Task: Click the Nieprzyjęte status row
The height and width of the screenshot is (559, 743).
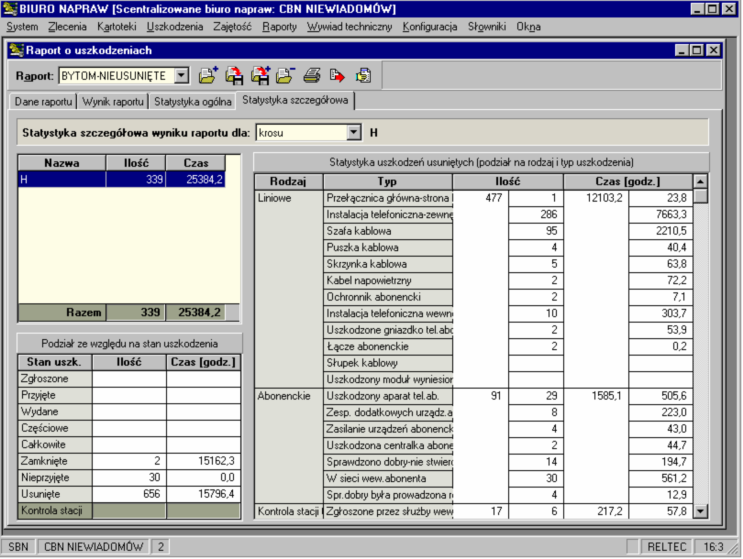Action: pos(129,478)
